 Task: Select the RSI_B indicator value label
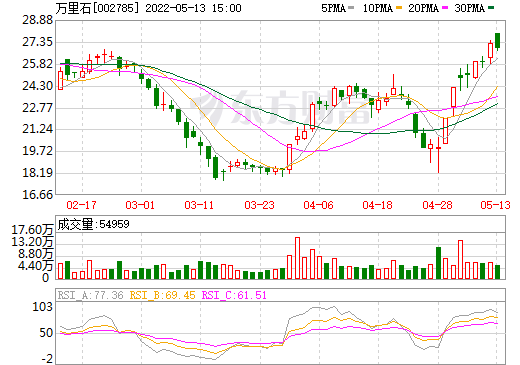pos(162,295)
